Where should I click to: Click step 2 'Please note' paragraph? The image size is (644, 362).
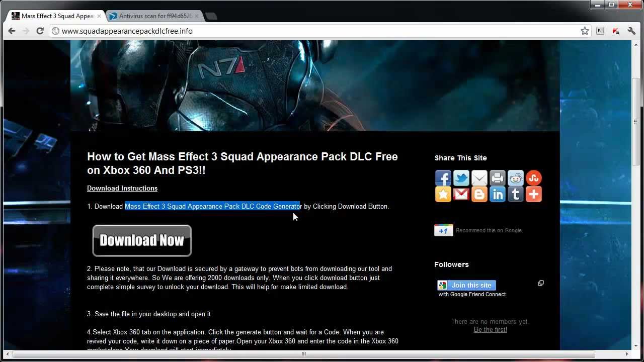coord(239,278)
